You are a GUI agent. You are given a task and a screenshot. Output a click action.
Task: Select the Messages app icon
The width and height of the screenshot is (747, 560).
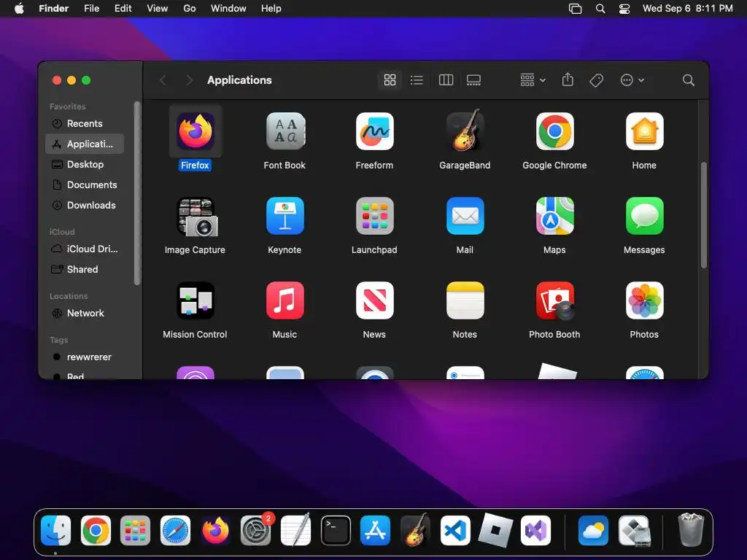(644, 216)
